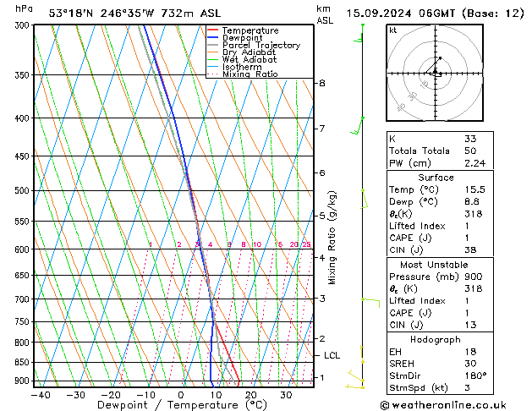The height and width of the screenshot is (411, 532).
Task: Click the 850 pressure level label
Action: click(24, 363)
